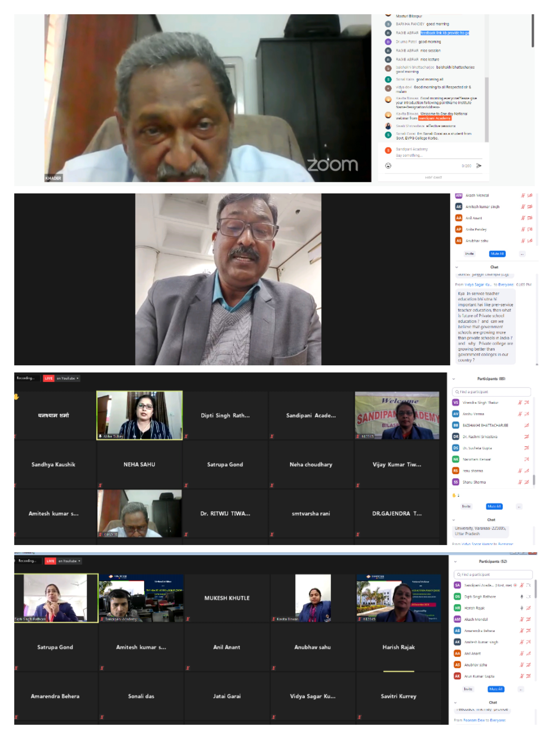Collapse the Participants (52) panel chevron
Screen dimensions: 560x739
pos(455,562)
